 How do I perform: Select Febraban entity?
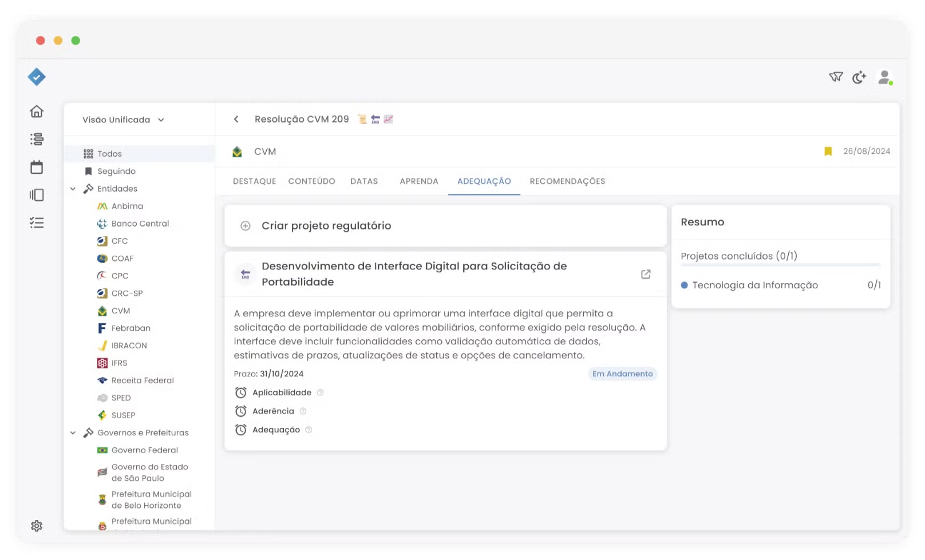[x=131, y=328]
